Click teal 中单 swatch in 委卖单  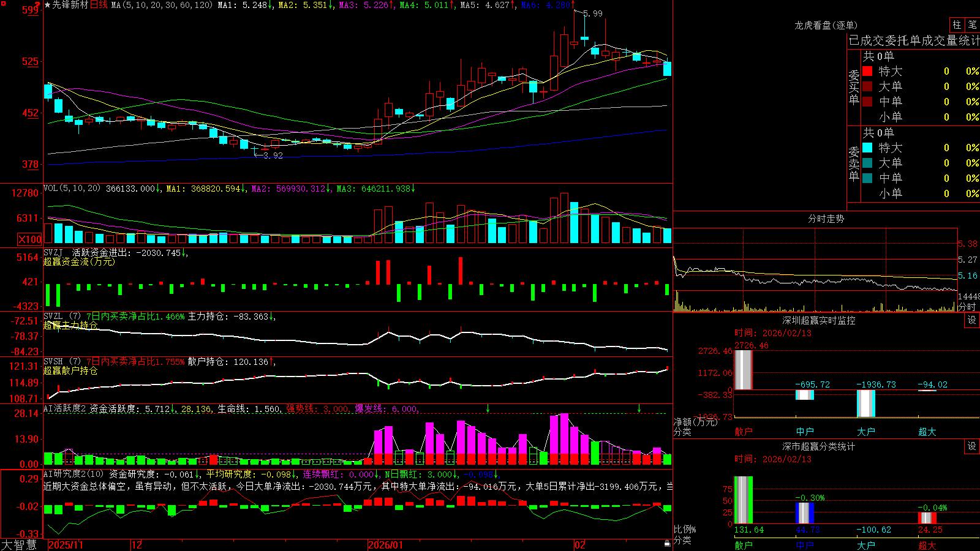(x=867, y=178)
